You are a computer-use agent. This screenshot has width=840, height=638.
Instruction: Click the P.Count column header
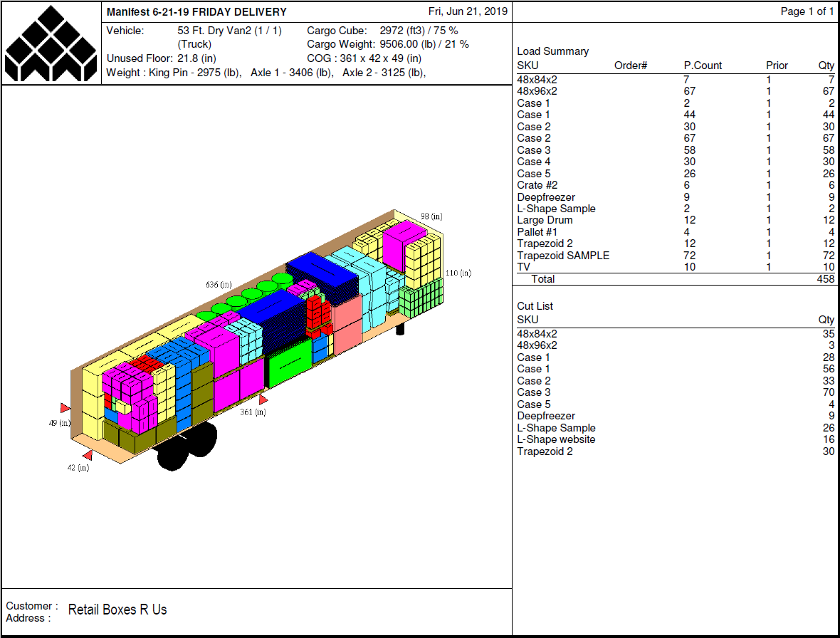tap(703, 66)
